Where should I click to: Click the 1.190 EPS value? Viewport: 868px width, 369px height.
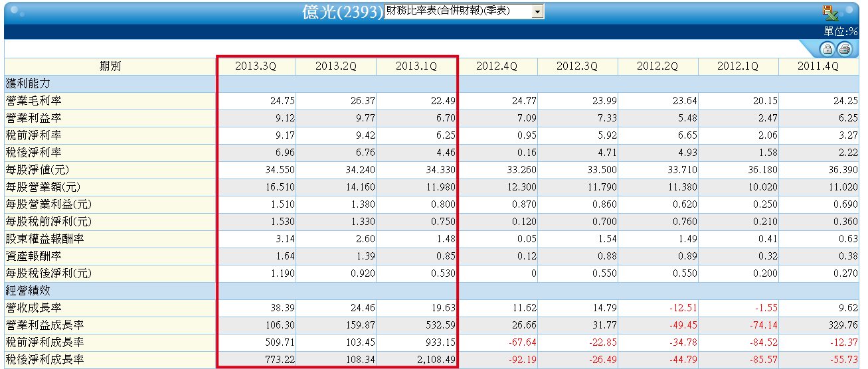282,273
